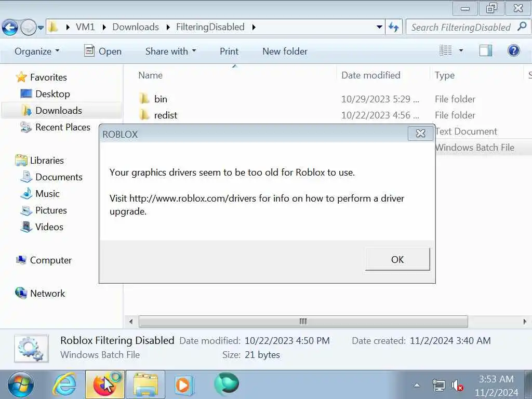Show hidden tray icons

pos(417,385)
